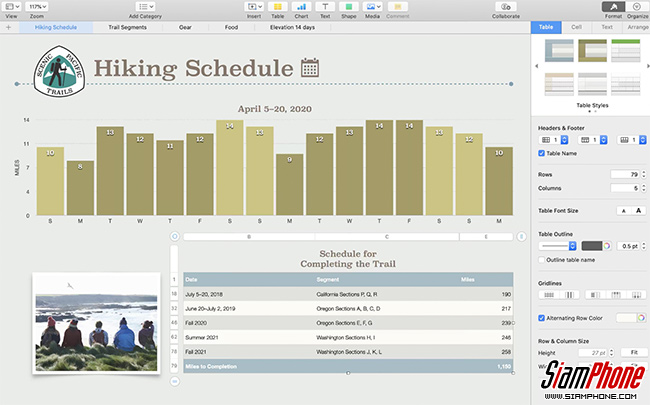Click the Comment toolbar icon

[398, 7]
